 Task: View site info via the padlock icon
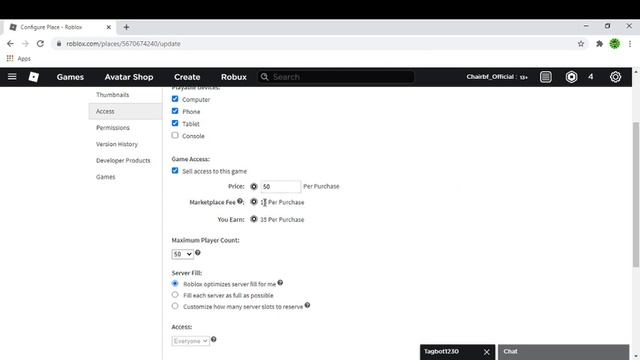pos(59,44)
